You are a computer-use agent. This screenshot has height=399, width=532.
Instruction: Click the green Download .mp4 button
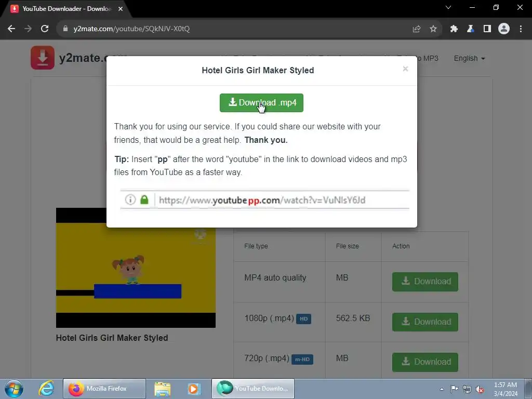pyautogui.click(x=261, y=103)
